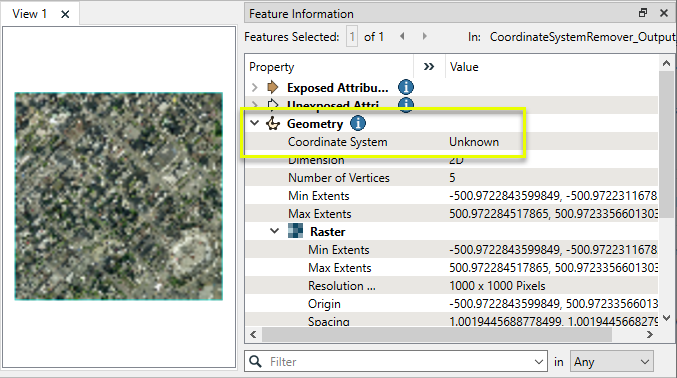Collapse the Geometry section
The width and height of the screenshot is (677, 378).
point(254,123)
